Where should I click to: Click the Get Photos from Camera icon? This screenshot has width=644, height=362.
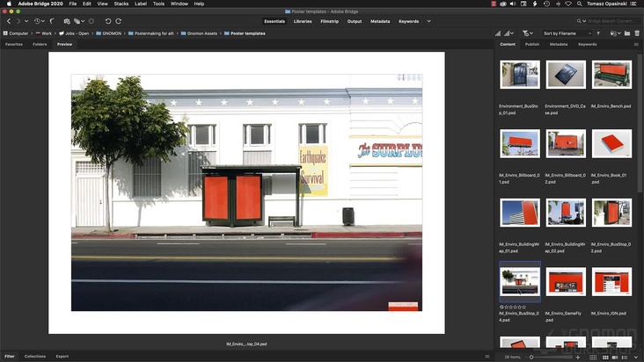click(66, 20)
